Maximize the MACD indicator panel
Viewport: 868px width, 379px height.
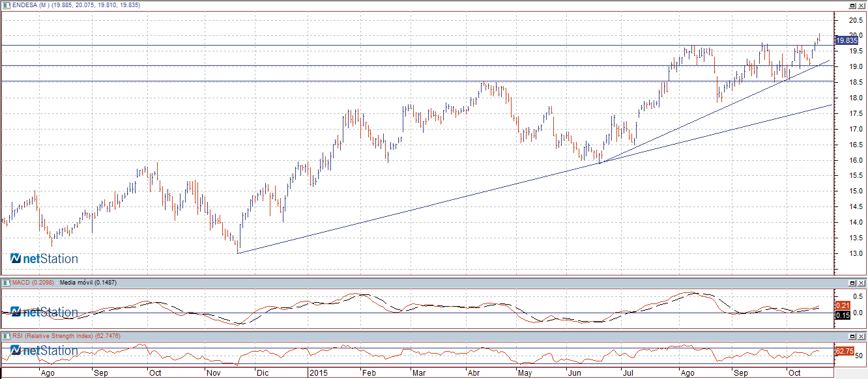coord(852,283)
